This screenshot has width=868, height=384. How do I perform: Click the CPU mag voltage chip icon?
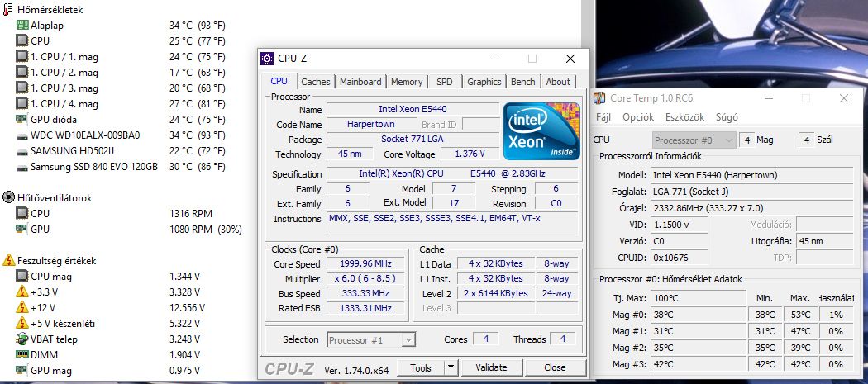click(x=22, y=277)
